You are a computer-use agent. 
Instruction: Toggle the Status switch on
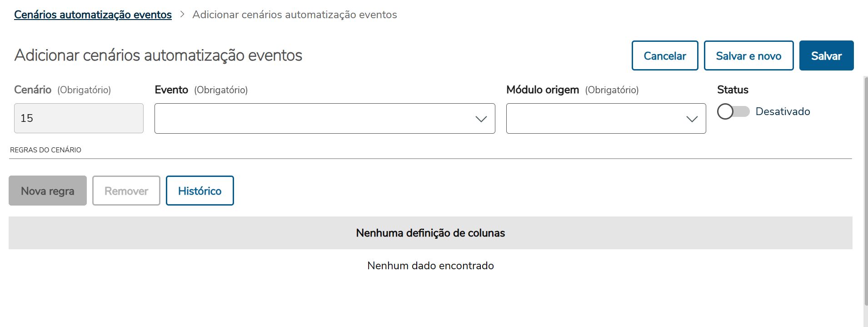733,111
